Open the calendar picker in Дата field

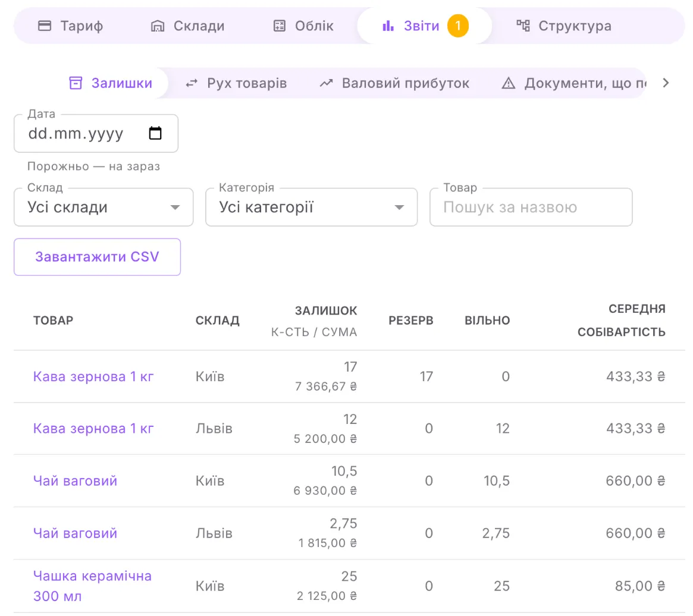[155, 133]
